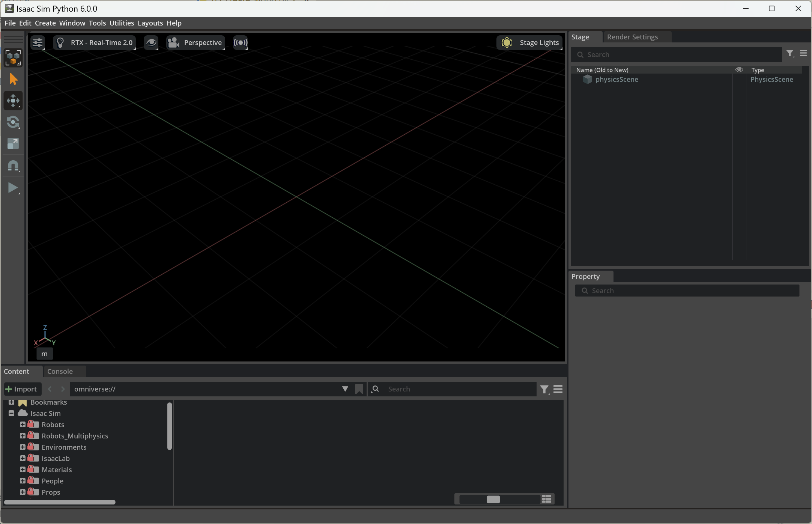Click the folder tree vertical scrollbar

(x=170, y=426)
